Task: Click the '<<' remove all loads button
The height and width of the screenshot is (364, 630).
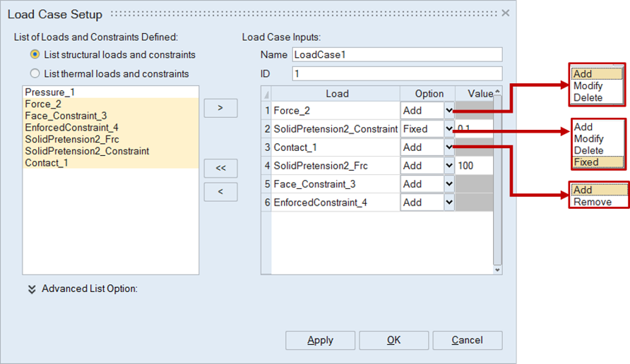Action: [x=220, y=169]
